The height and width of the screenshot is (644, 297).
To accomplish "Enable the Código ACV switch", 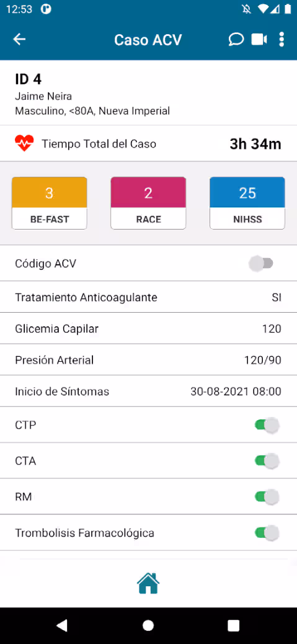I will [x=261, y=263].
